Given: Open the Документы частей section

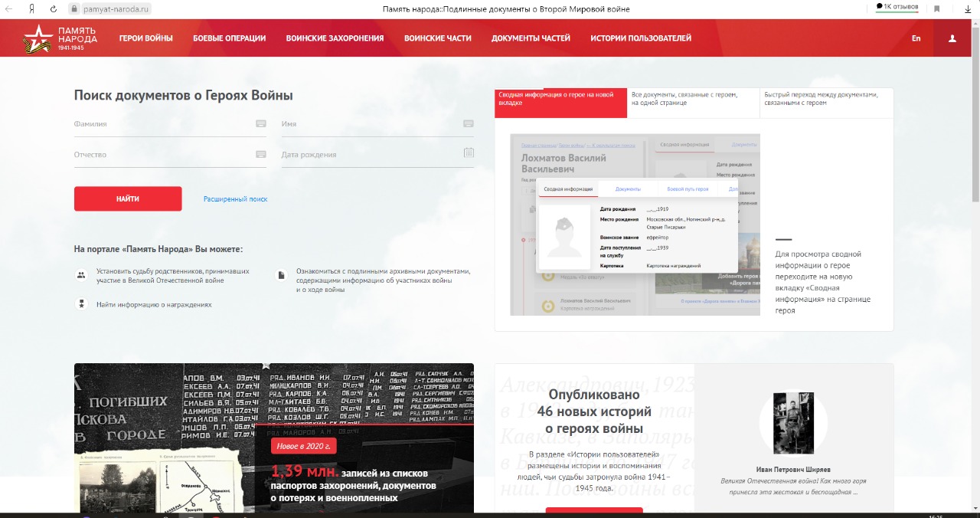Looking at the screenshot, I should click(531, 38).
